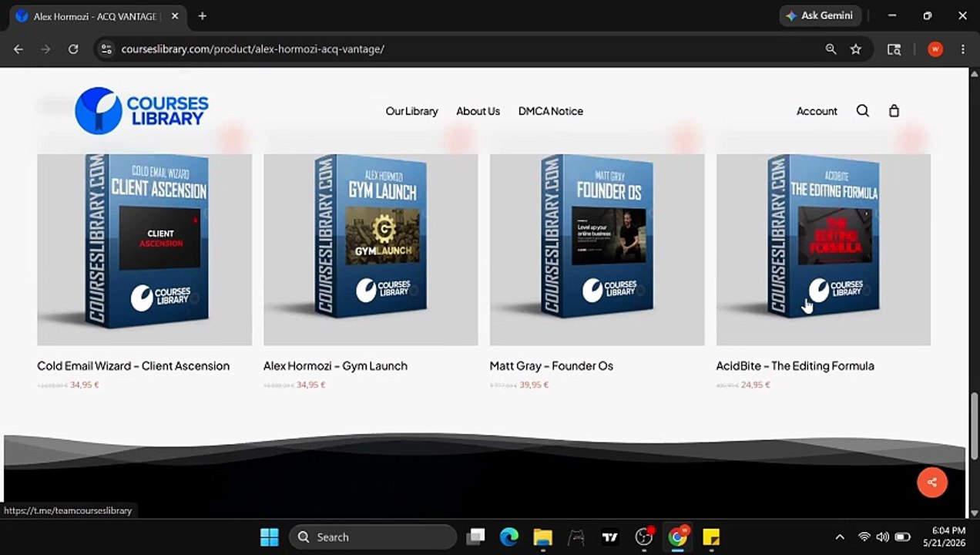Open the site search magnifier icon

pos(863,111)
